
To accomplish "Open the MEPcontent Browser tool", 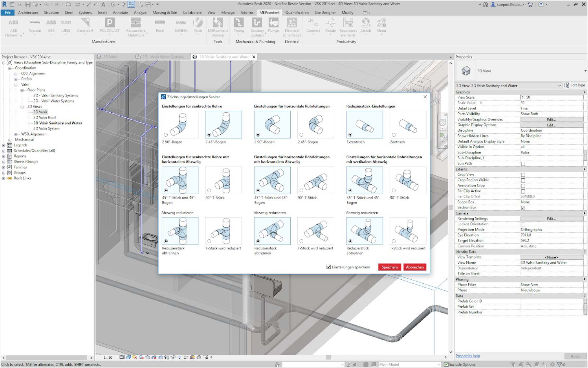I will [218, 27].
